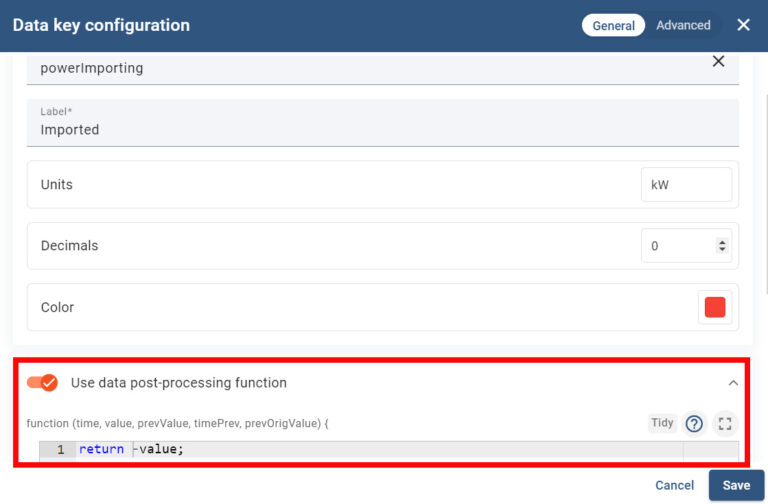Save the data key configuration
The height and width of the screenshot is (504, 768).
[736, 486]
